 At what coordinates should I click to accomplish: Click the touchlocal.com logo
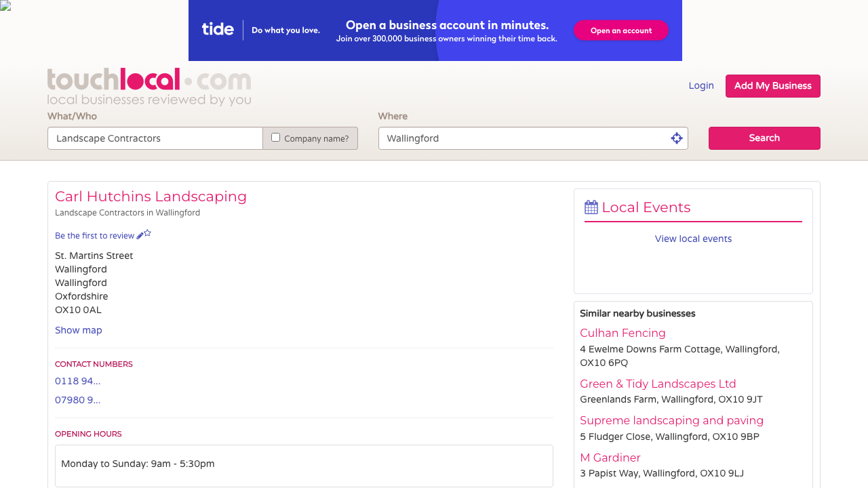tap(149, 86)
